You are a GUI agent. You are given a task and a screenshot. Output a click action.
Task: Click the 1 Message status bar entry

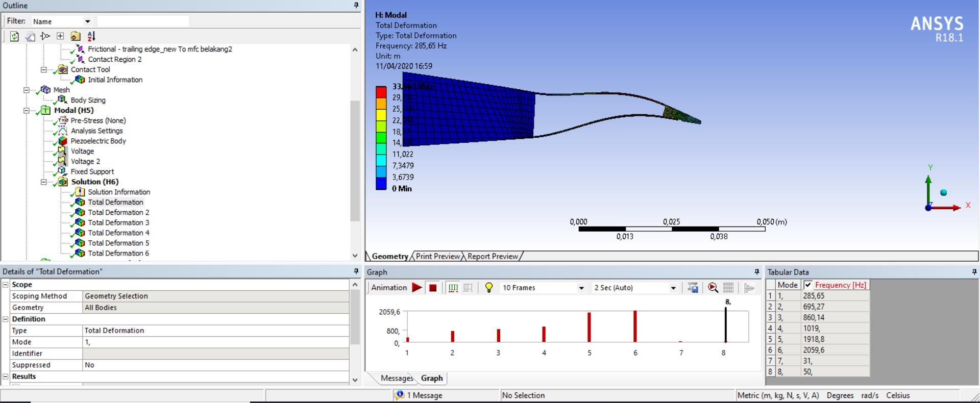pyautogui.click(x=425, y=395)
